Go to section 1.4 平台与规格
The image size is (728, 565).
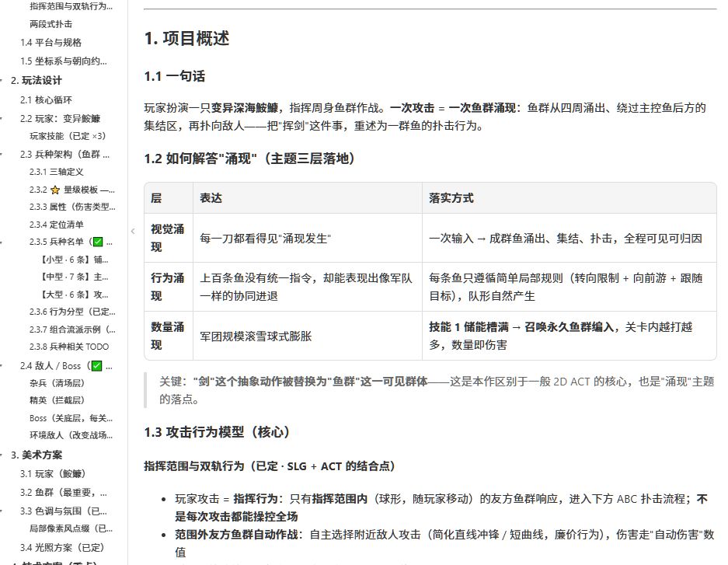coord(51,42)
